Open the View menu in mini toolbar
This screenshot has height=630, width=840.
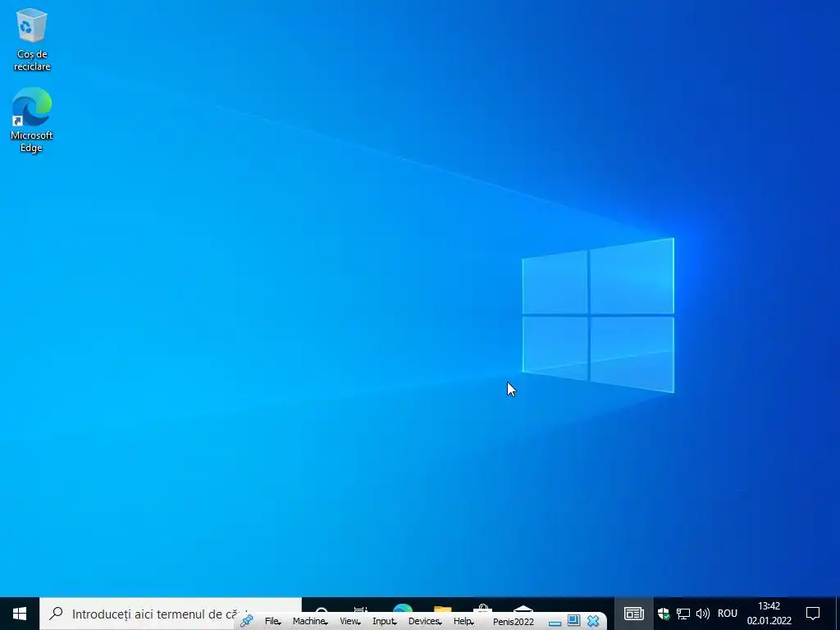pos(349,622)
